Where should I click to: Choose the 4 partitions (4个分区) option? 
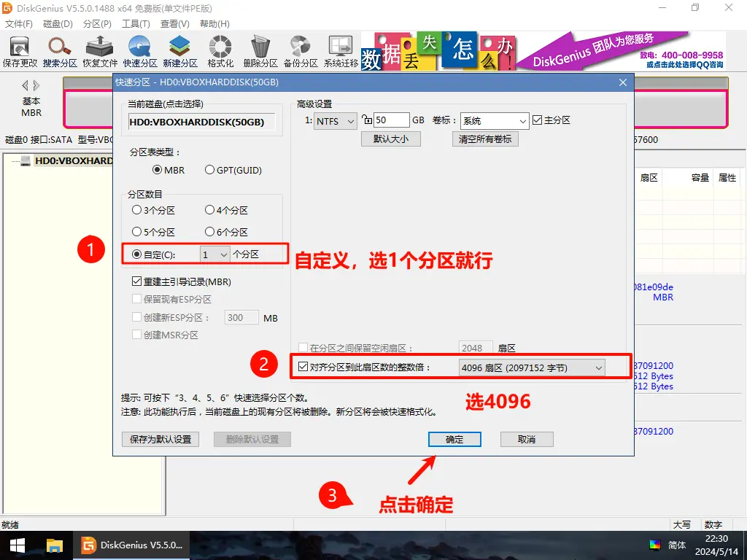click(226, 210)
